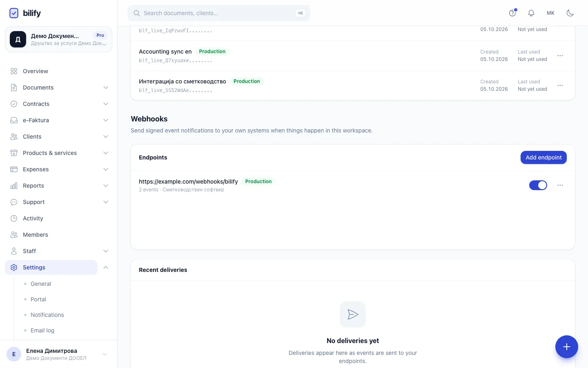Click the Members group icon
Screen dimensions: 588x368
[14, 235]
